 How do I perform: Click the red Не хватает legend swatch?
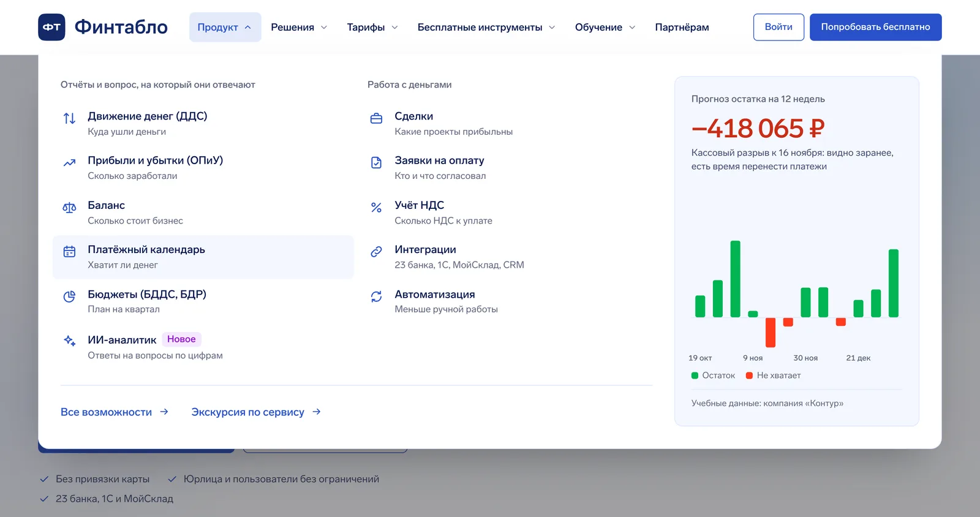pos(749,375)
